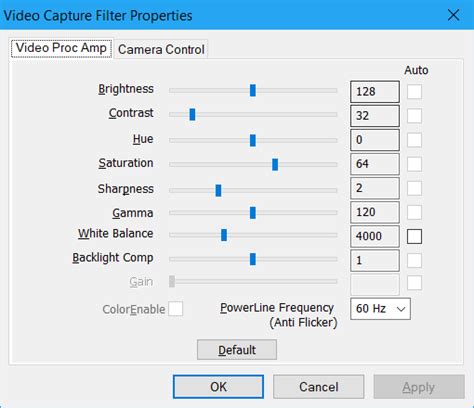This screenshot has height=408, width=474.
Task: Click the Brightness slider thumb
Action: tap(253, 90)
